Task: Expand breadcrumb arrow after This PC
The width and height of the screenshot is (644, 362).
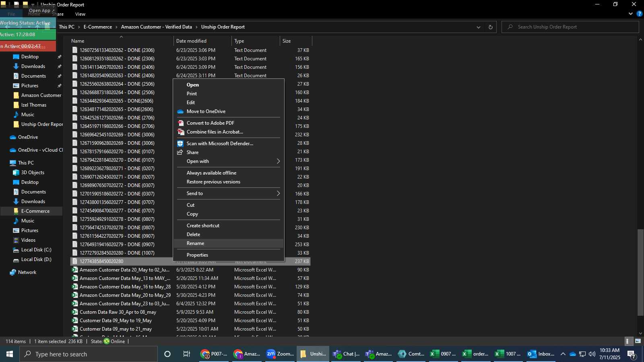Action: coord(79,27)
